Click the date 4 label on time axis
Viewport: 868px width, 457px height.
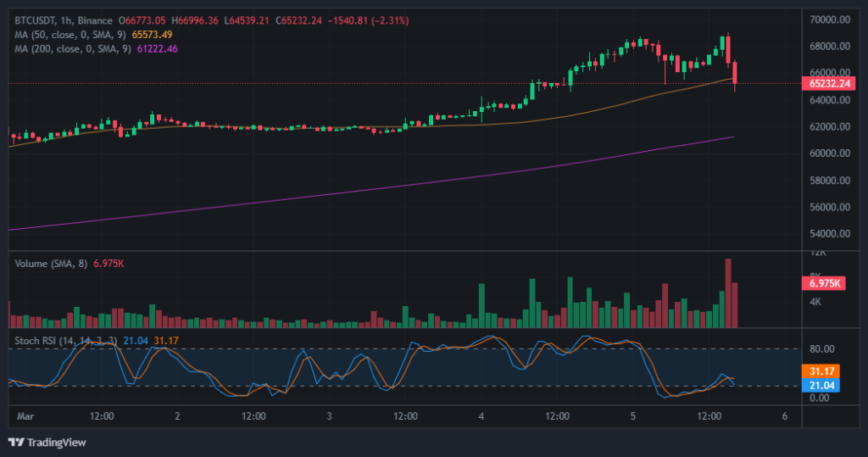coord(481,416)
